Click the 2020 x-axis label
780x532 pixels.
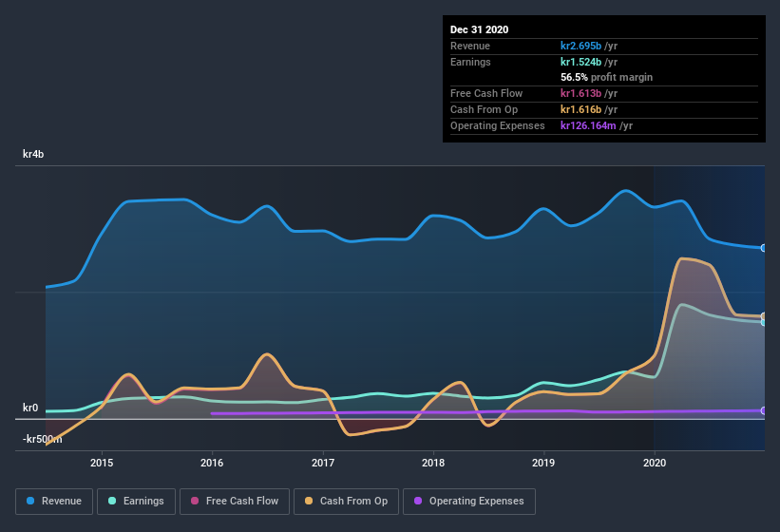[655, 463]
